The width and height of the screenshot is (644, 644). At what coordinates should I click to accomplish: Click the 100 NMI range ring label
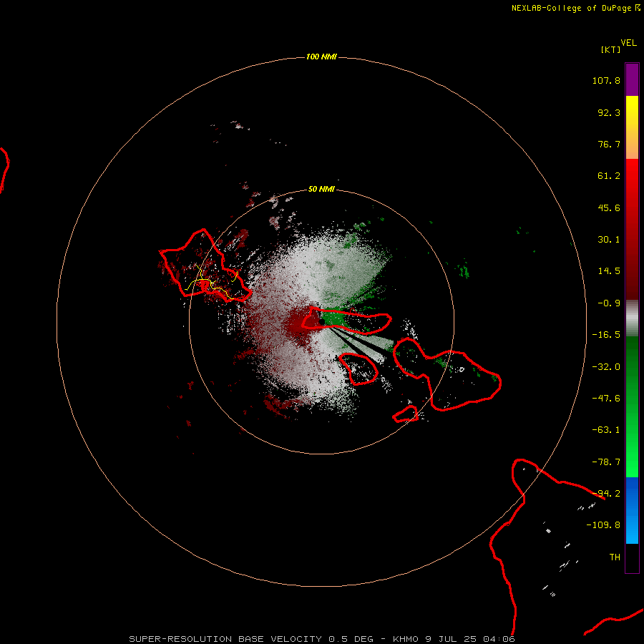coord(321,57)
